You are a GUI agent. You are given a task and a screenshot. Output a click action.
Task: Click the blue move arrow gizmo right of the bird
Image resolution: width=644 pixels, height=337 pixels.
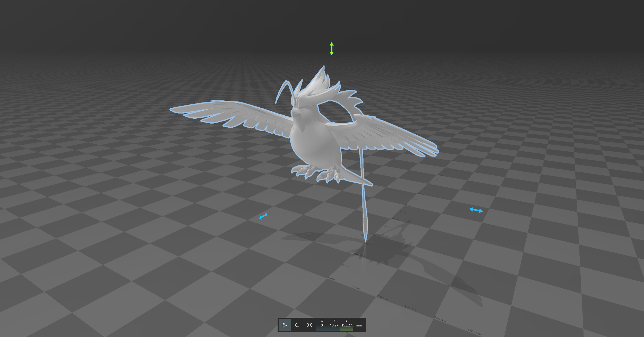[x=476, y=210]
